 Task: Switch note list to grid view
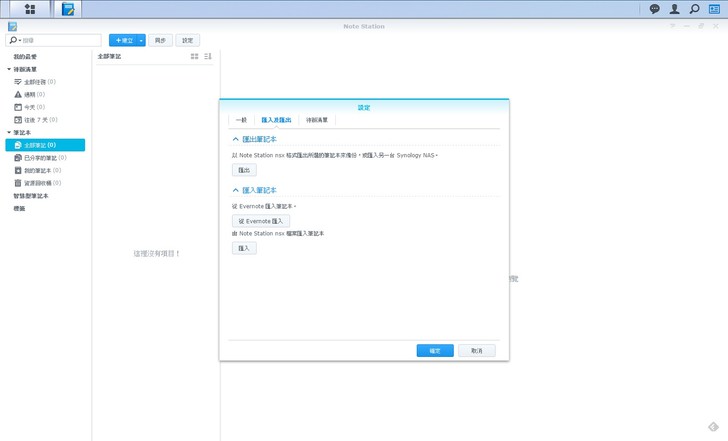tap(194, 57)
